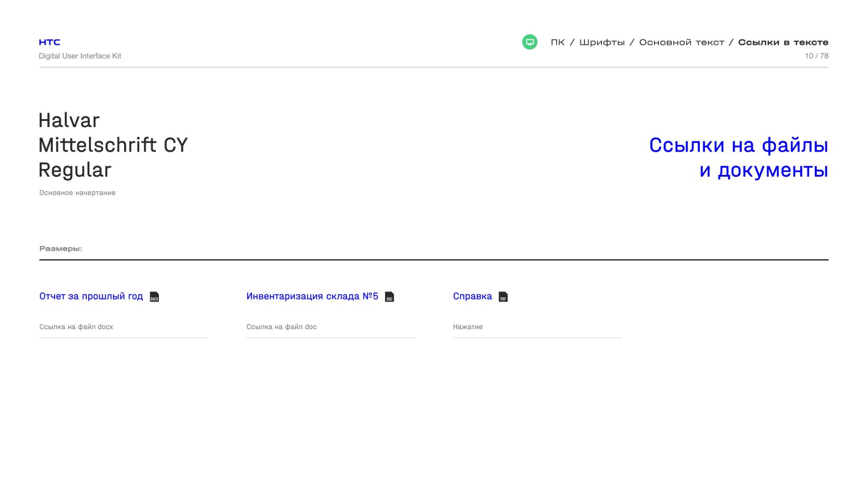Click the DOCX file icon
The image size is (868, 488).
coord(155,297)
